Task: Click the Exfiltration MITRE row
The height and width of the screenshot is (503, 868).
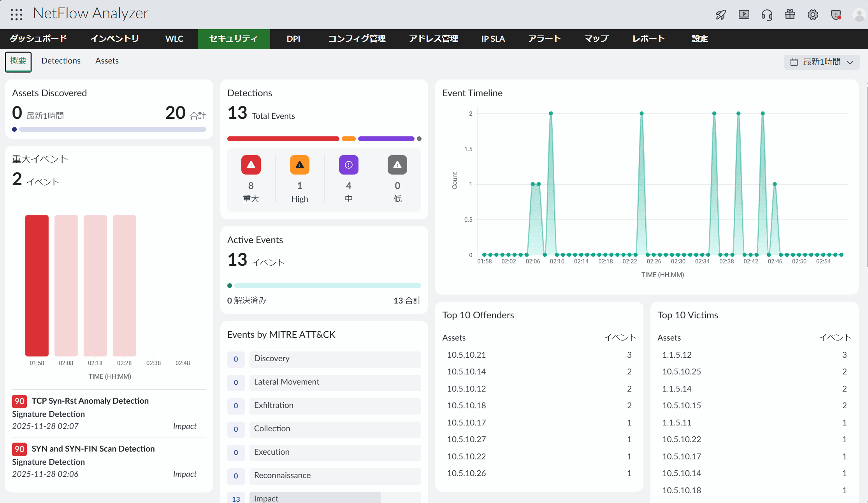Action: coord(324,406)
